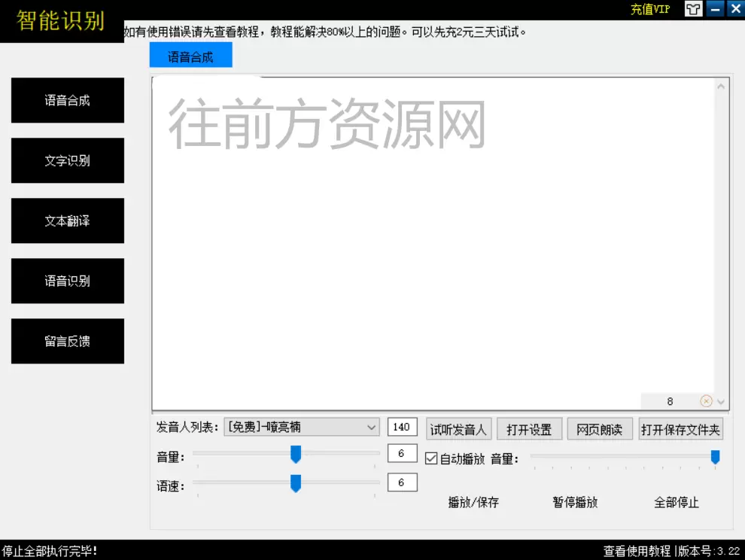Toggle the 自动播放 checkbox
745x560 pixels.
tap(431, 458)
